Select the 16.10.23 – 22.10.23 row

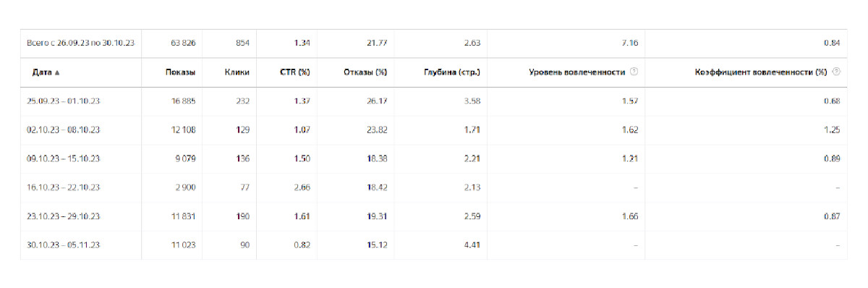click(433, 187)
